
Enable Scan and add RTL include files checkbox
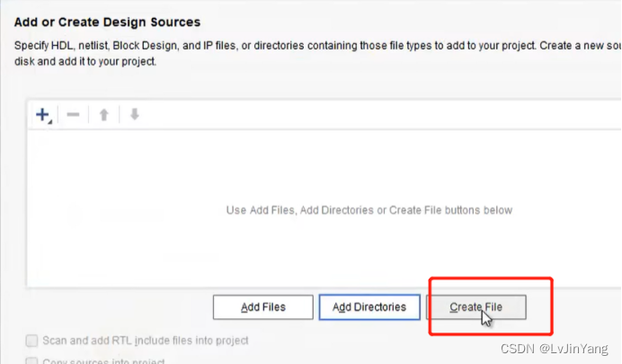click(x=32, y=341)
